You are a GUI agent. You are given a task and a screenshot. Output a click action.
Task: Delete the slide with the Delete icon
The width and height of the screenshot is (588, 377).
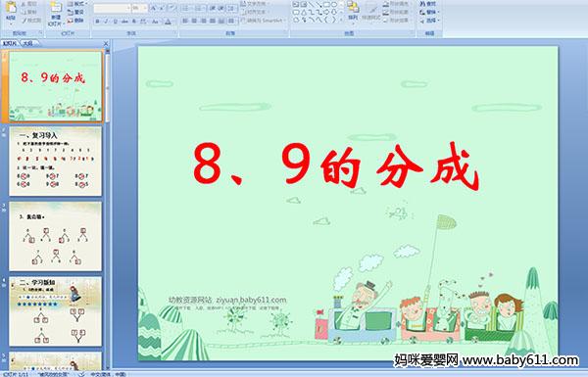pos(75,21)
